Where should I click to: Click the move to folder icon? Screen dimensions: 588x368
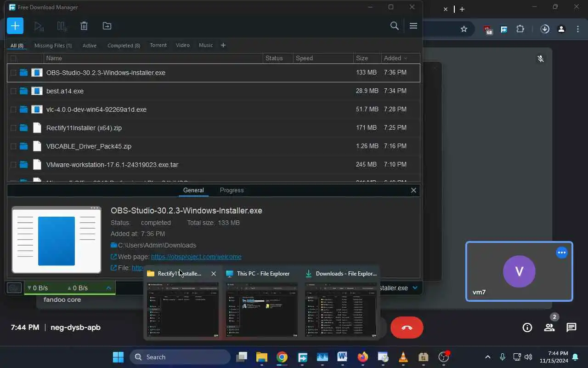(x=107, y=26)
